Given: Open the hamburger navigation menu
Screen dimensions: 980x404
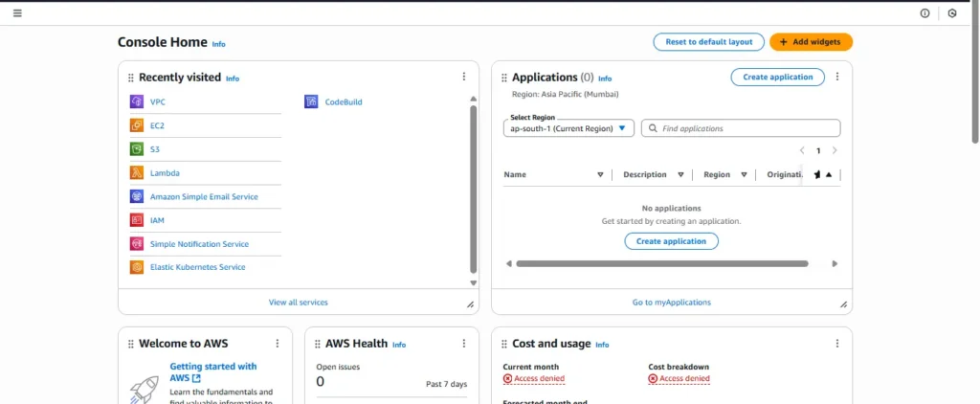Looking at the screenshot, I should (x=17, y=13).
